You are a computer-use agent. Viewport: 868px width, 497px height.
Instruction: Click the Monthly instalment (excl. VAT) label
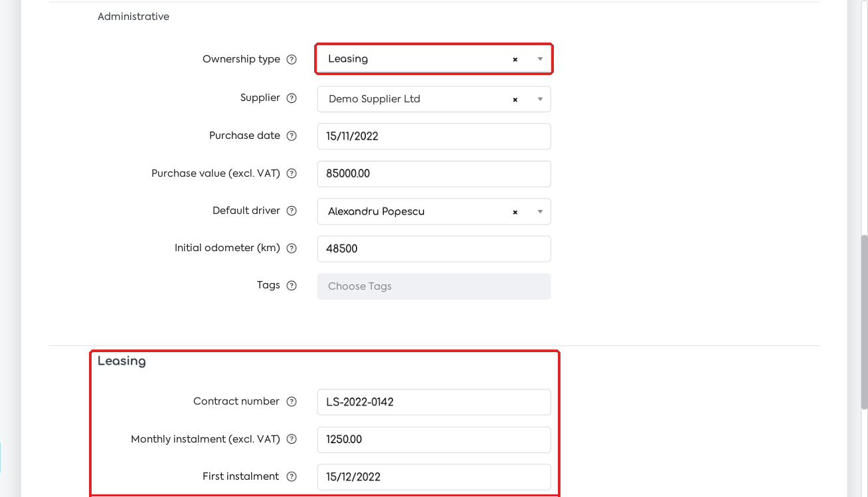tap(205, 439)
